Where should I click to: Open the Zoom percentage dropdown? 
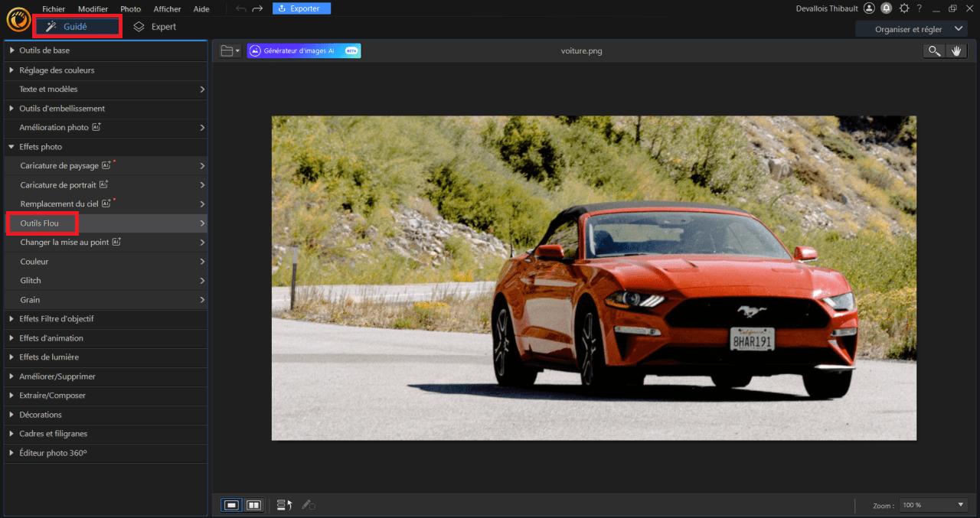933,504
